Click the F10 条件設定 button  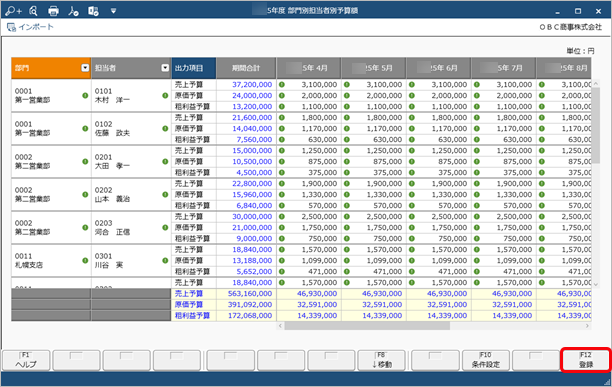(x=486, y=360)
